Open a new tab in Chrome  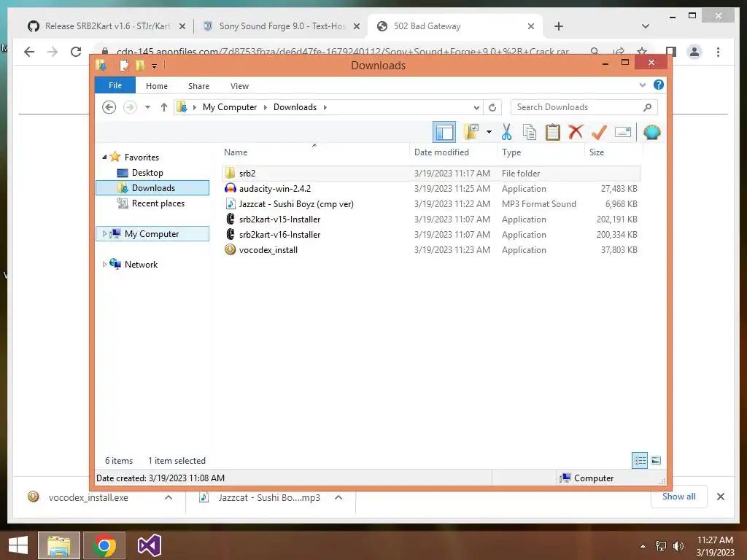point(559,26)
